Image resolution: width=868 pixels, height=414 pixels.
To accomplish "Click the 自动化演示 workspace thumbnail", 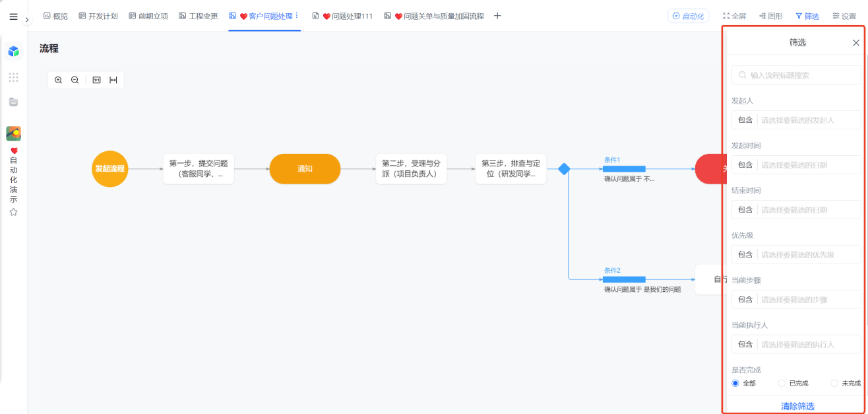I will (13, 133).
